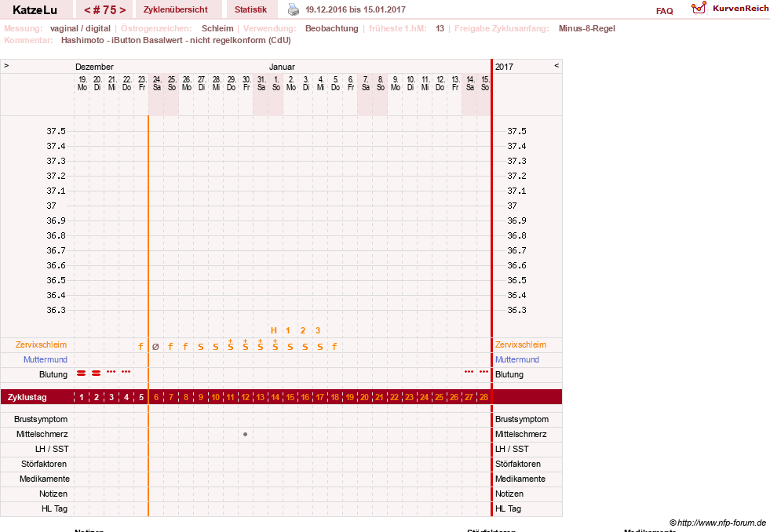Click the nfp-forum.de copyright link
This screenshot has height=532, width=770.
(x=718, y=523)
